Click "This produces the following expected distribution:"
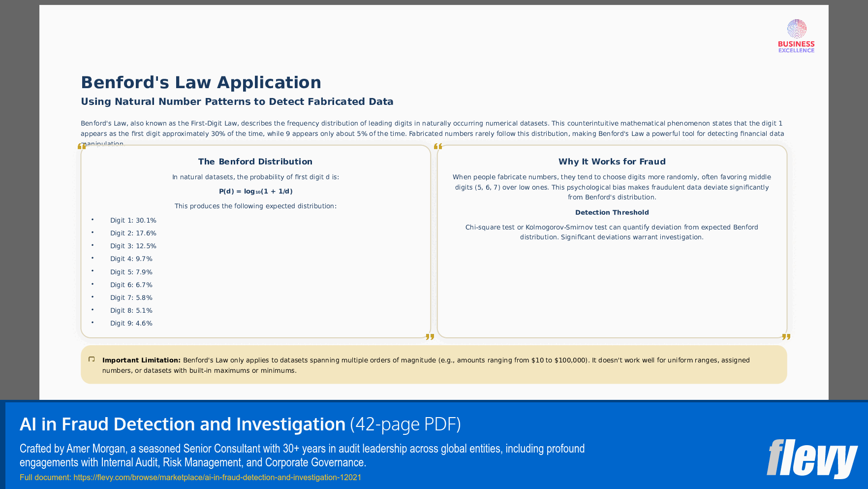 255,206
